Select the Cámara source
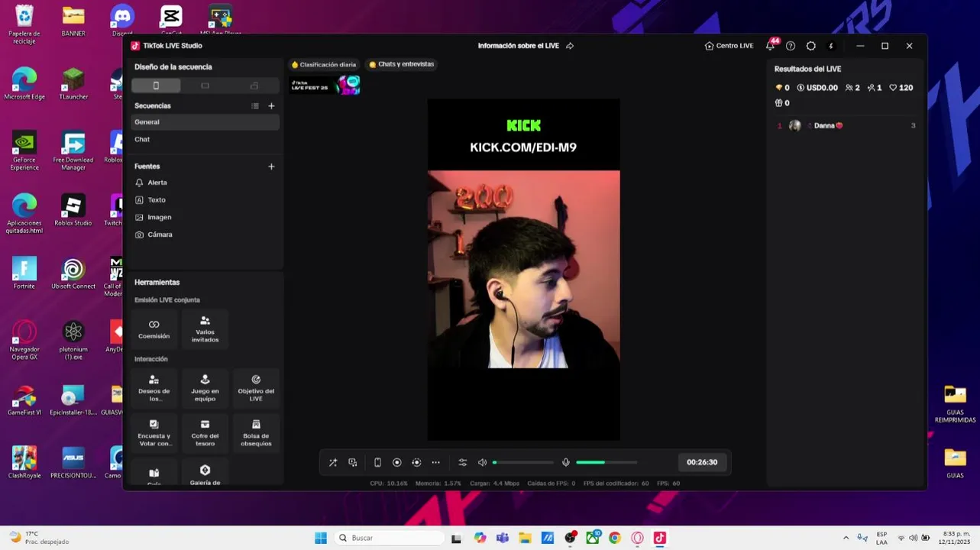 (x=205, y=235)
